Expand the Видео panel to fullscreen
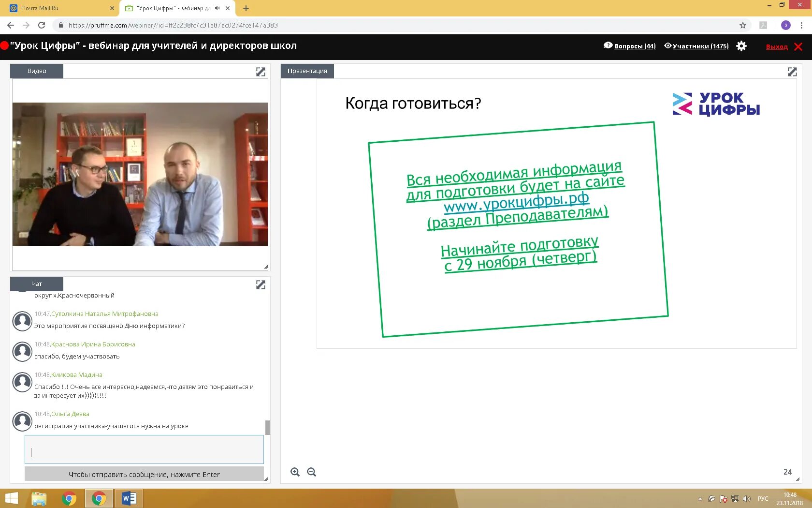This screenshot has width=812, height=508. click(x=261, y=72)
